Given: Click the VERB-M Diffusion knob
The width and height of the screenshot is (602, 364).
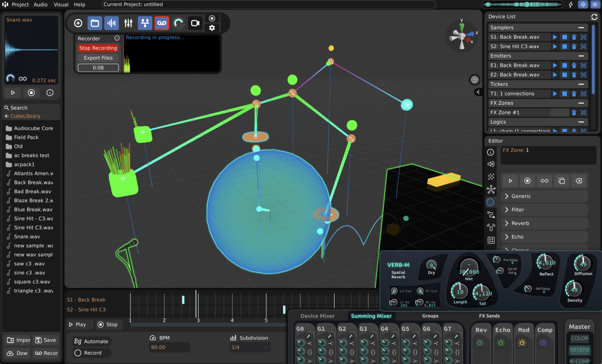Looking at the screenshot, I should point(583,263).
